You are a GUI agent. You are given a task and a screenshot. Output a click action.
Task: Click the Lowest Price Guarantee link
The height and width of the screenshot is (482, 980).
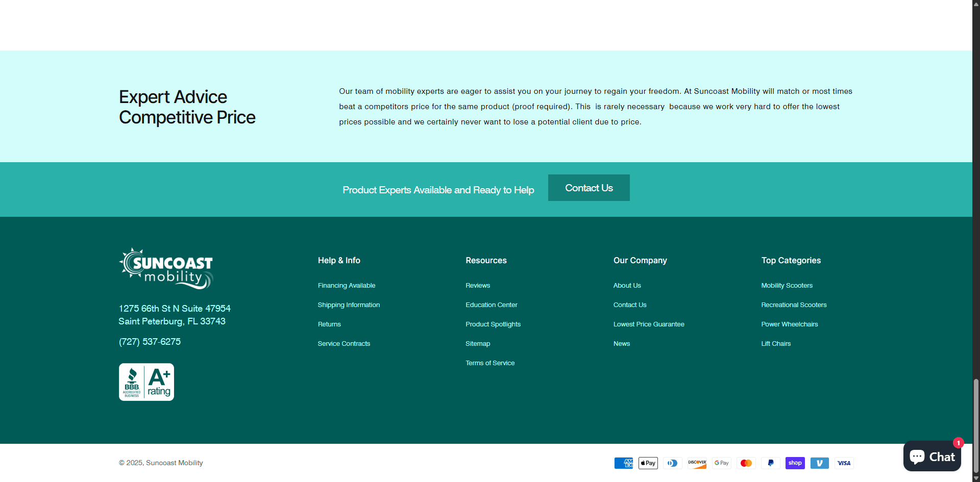pos(649,324)
